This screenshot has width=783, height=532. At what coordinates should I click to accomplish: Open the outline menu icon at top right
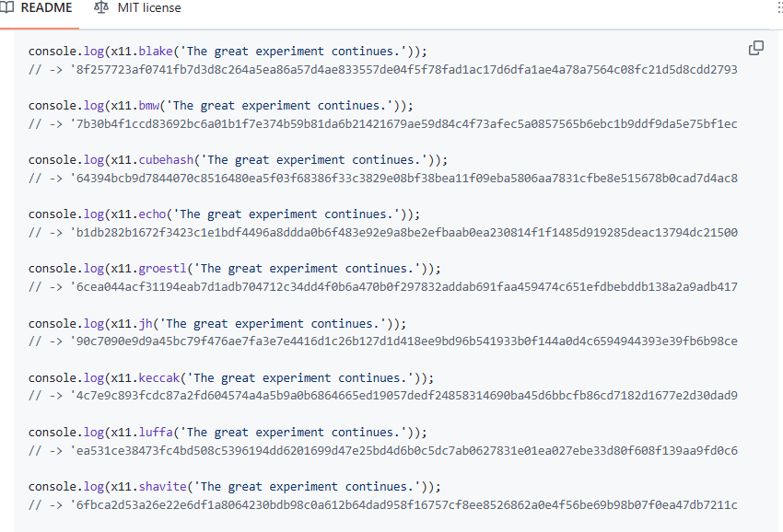pyautogui.click(x=780, y=7)
